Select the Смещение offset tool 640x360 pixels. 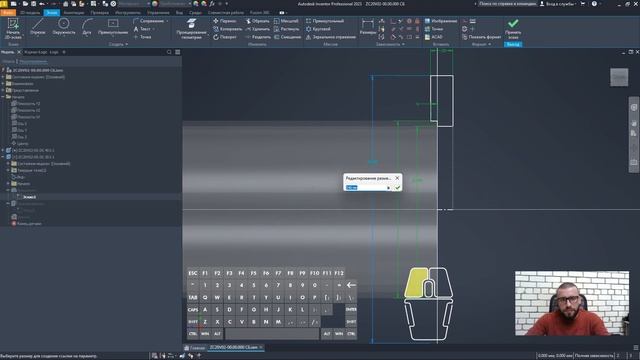tap(287, 37)
